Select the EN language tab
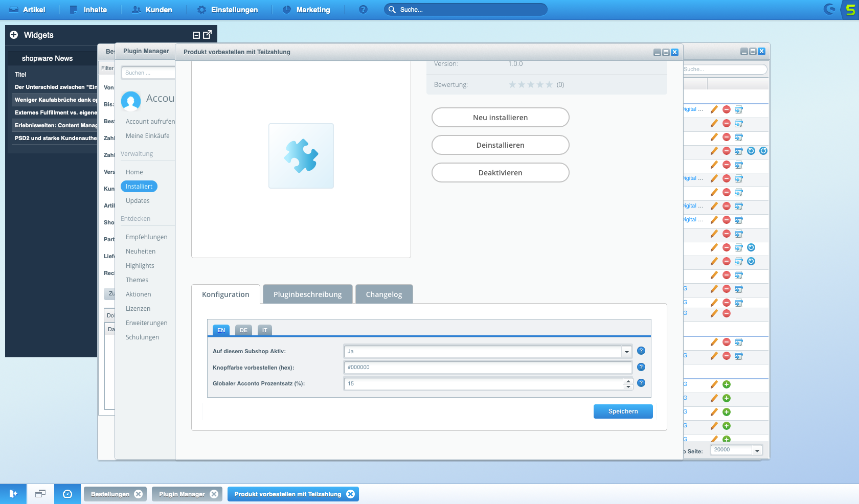 pos(221,330)
